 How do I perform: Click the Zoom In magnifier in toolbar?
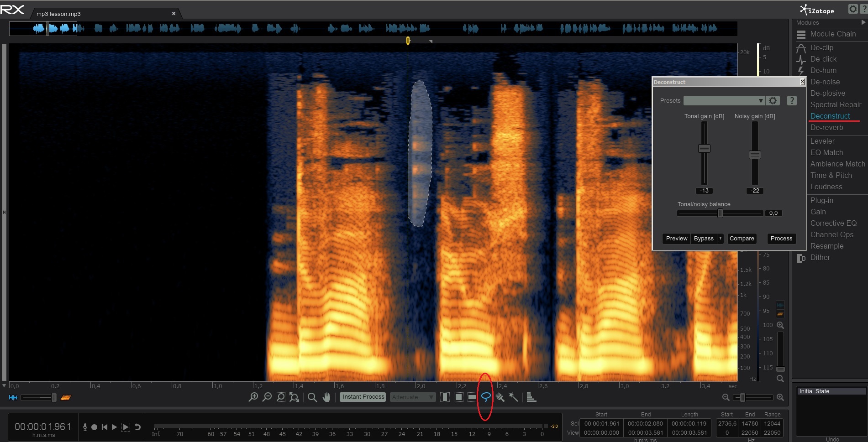pyautogui.click(x=253, y=397)
